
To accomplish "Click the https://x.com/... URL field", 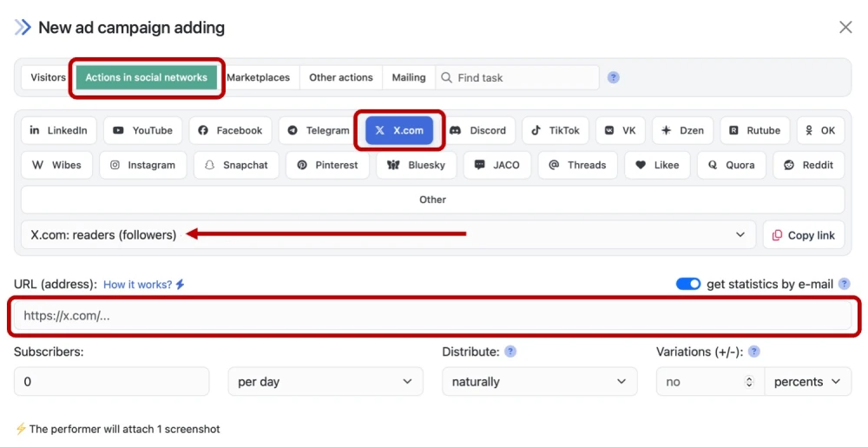I will click(x=432, y=316).
